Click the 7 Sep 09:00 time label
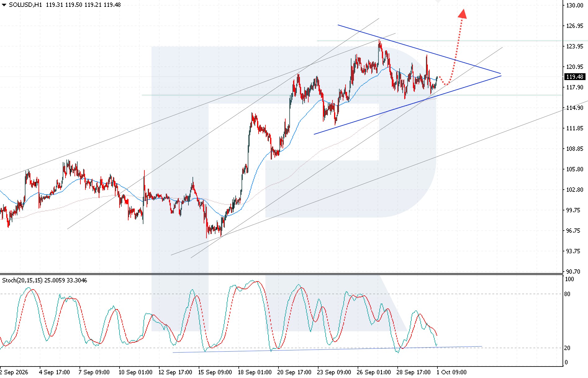Viewport: 588px width, 378px height. [94, 372]
